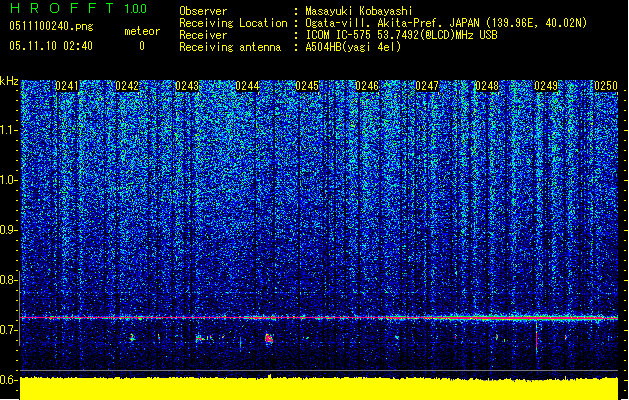Click the Receiving antenna label
Viewport: 629px width, 400px height.
pos(230,47)
